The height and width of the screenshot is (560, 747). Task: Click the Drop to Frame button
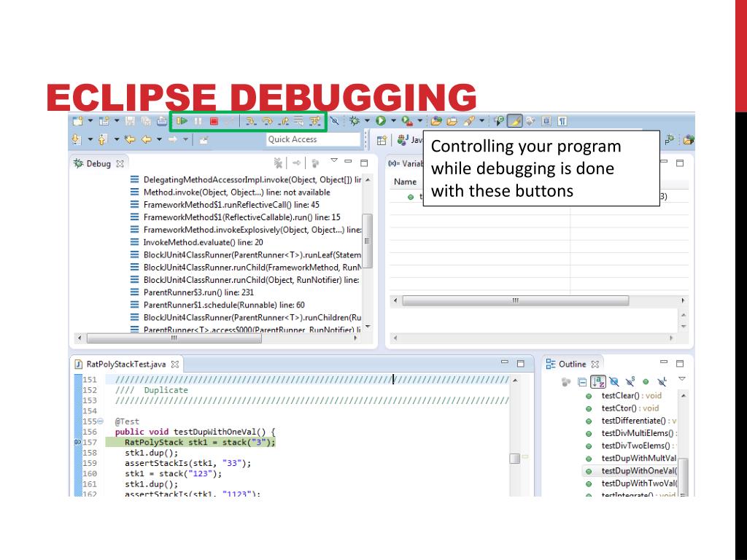coord(298,122)
